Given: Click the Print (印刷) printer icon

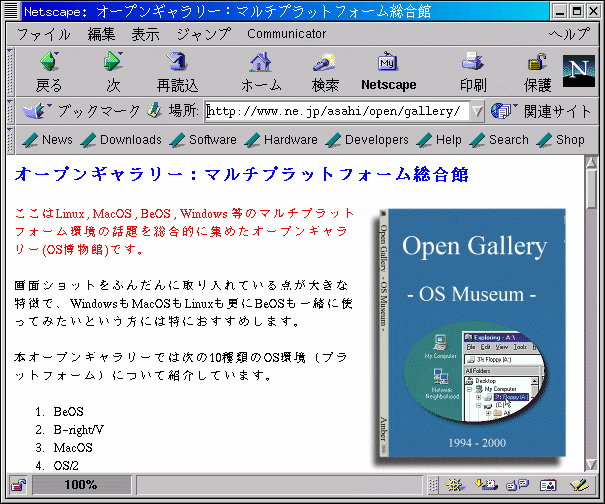Looking at the screenshot, I should tap(472, 62).
